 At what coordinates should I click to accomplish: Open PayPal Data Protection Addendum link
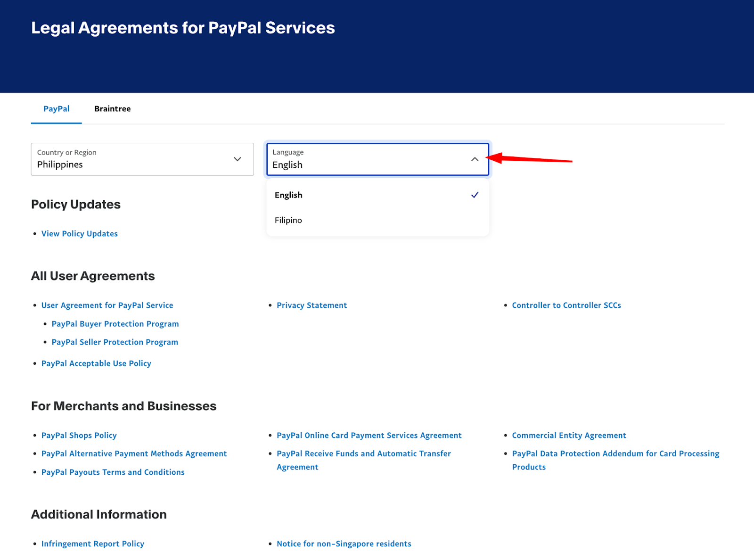pyautogui.click(x=616, y=460)
